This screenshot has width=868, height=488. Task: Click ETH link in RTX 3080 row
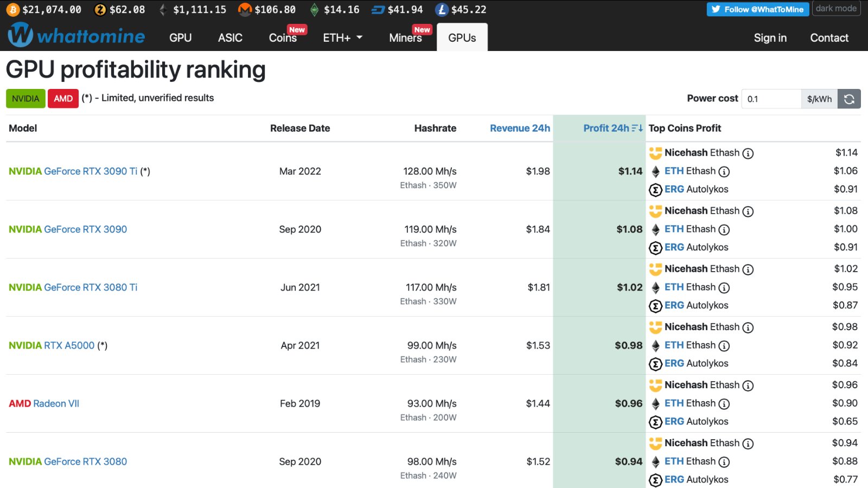pyautogui.click(x=674, y=461)
